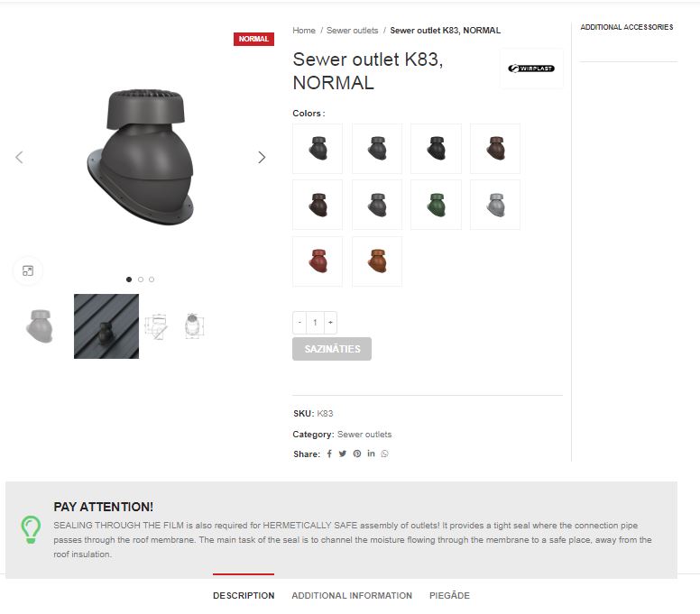
Task: Select the first carousel dot
Action: coord(129,280)
